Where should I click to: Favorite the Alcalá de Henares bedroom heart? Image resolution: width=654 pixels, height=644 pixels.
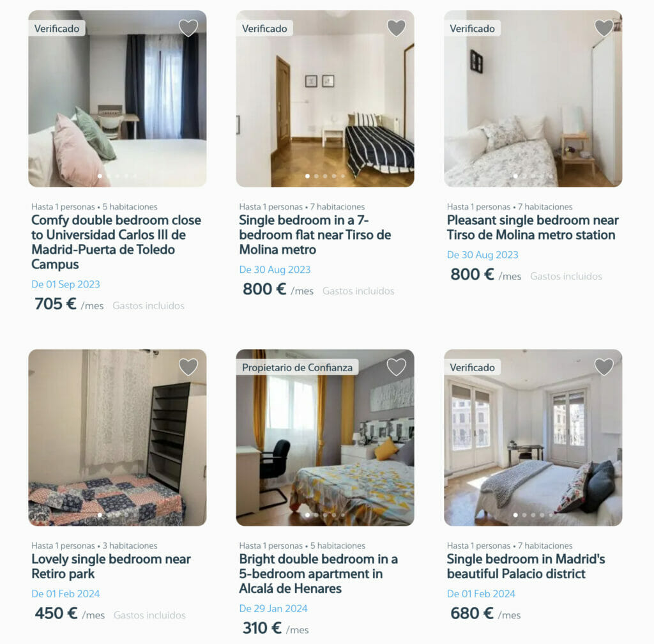pyautogui.click(x=396, y=367)
